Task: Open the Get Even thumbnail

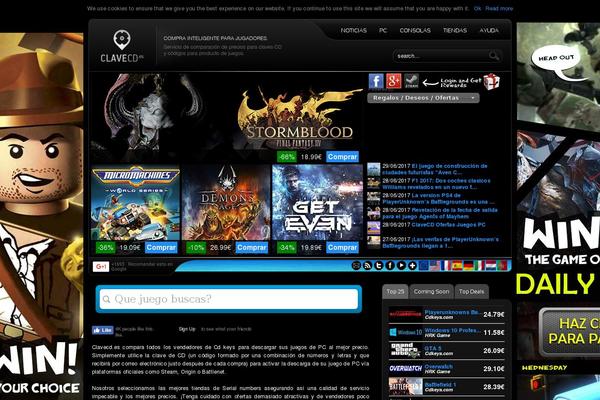Action: pyautogui.click(x=317, y=203)
